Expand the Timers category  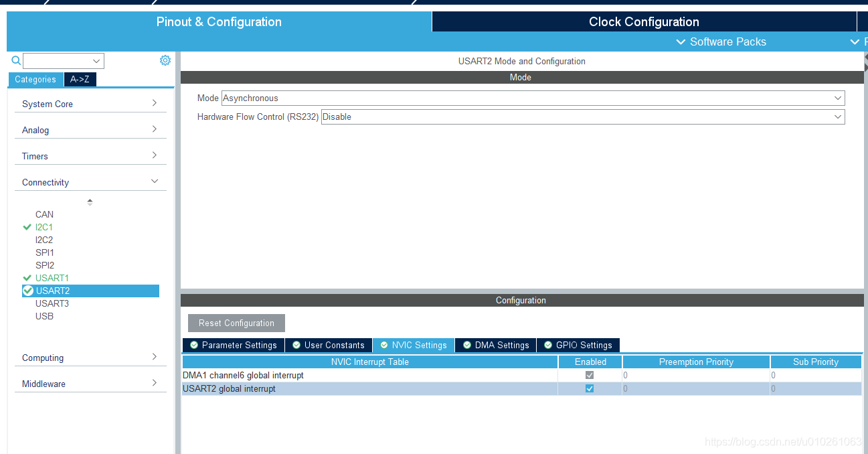90,156
